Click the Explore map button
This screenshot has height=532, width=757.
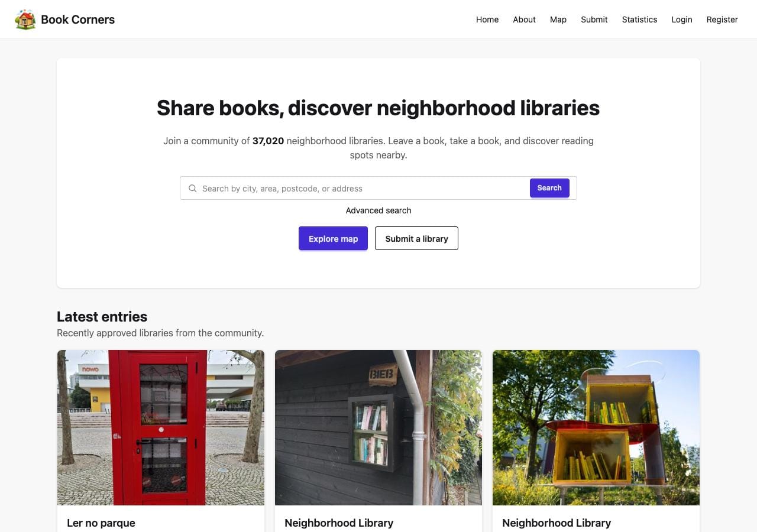pyautogui.click(x=333, y=238)
